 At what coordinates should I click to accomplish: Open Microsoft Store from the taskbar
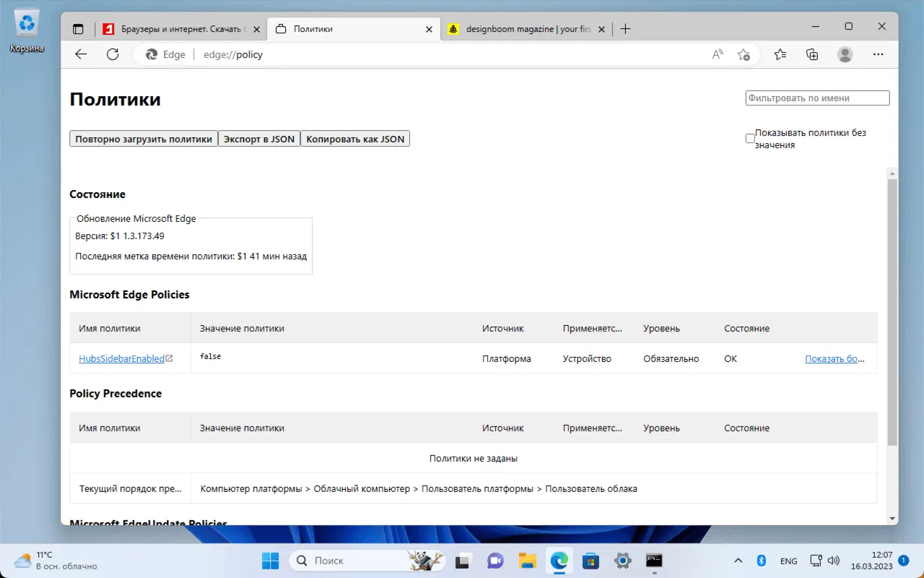pyautogui.click(x=591, y=561)
